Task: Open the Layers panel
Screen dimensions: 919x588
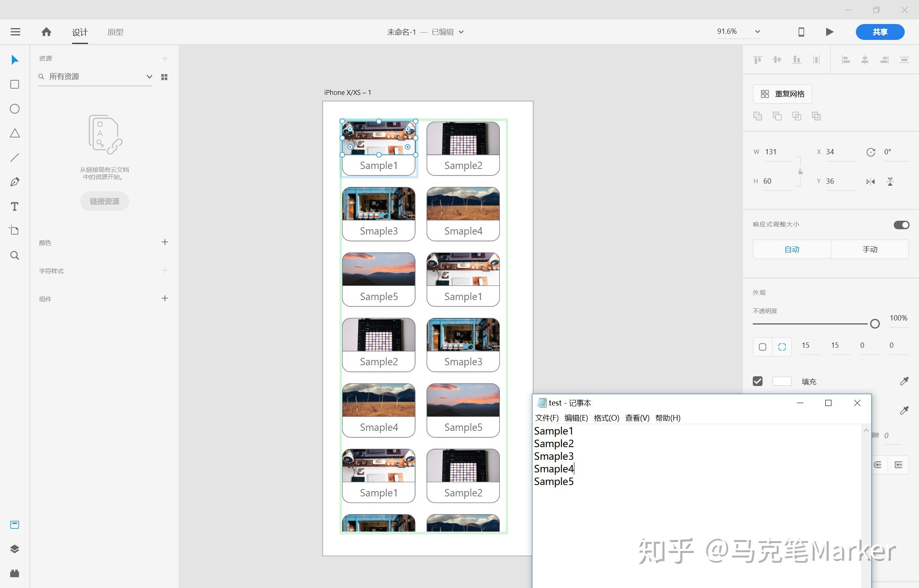Action: (15, 549)
